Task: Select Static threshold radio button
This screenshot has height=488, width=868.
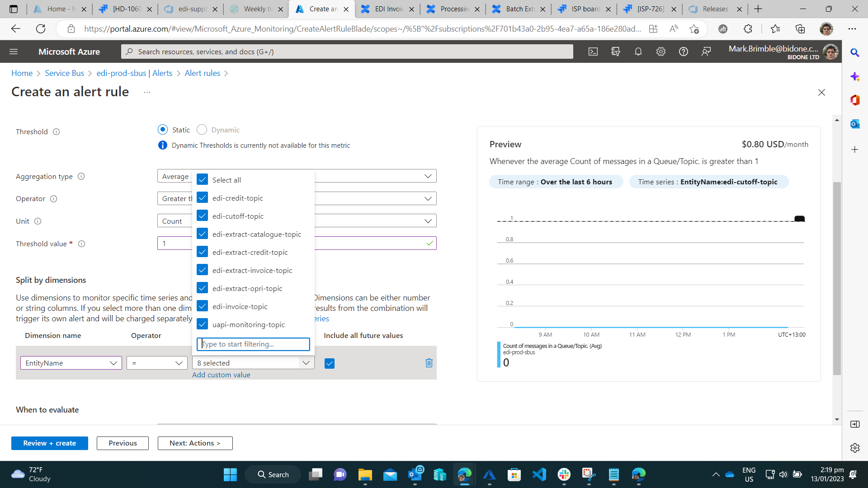Action: pos(163,130)
